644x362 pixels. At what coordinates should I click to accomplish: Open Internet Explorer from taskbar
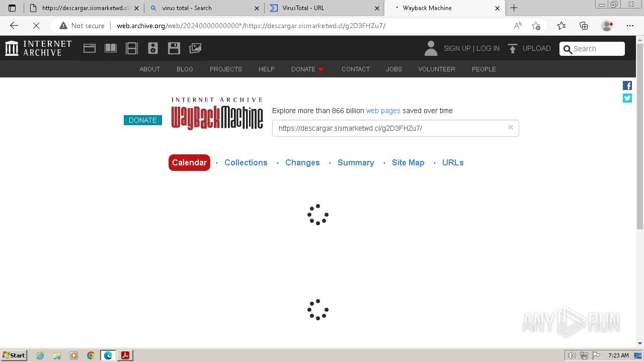[x=40, y=355]
